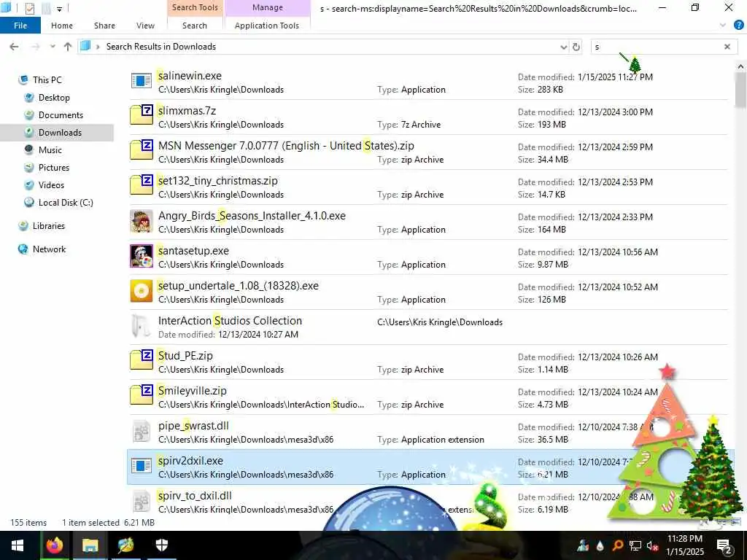This screenshot has width=747, height=560.
Task: Select the Stud_PE.zip archive icon
Action: pyautogui.click(x=141, y=359)
